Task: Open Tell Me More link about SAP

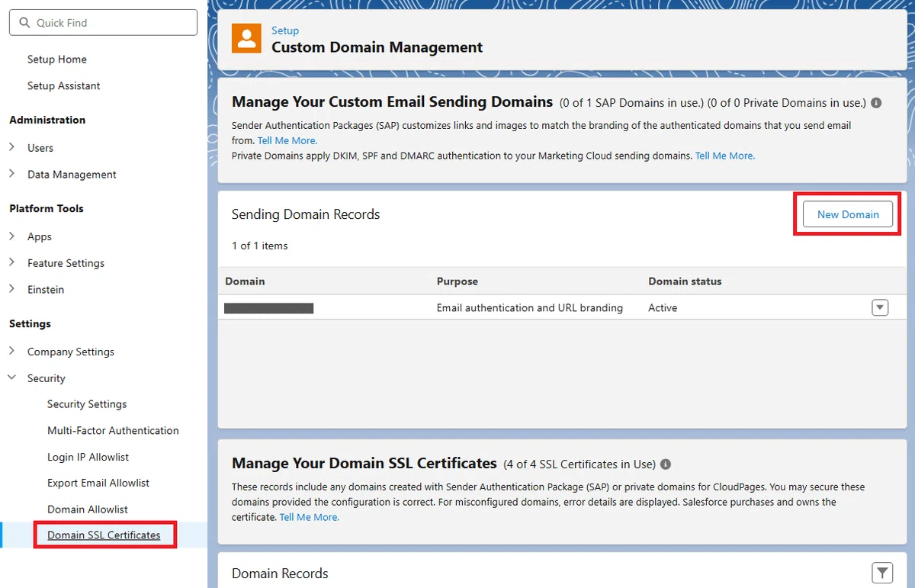Action: 287,140
